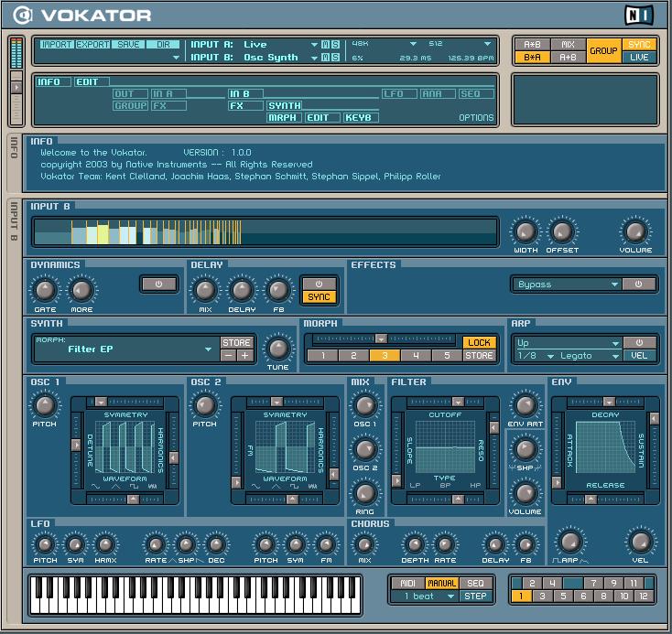Open the IN B tab
Screen dimensions: 672x634
tap(245, 94)
